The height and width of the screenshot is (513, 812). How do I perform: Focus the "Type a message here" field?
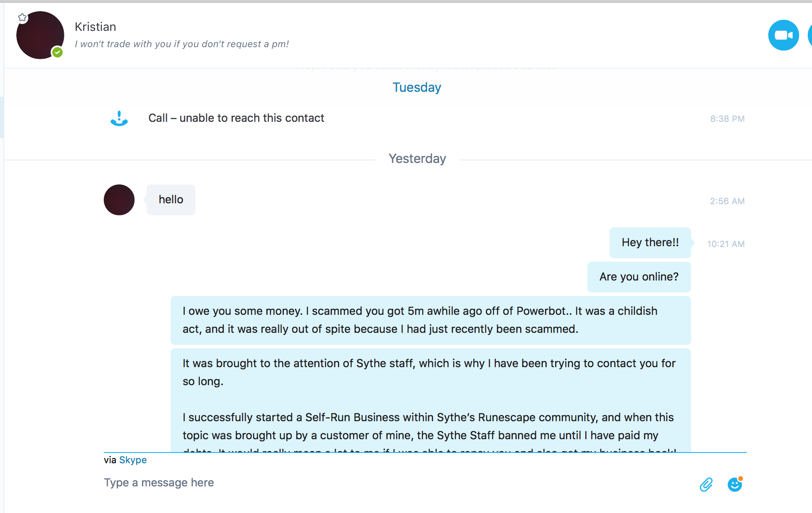pos(386,483)
